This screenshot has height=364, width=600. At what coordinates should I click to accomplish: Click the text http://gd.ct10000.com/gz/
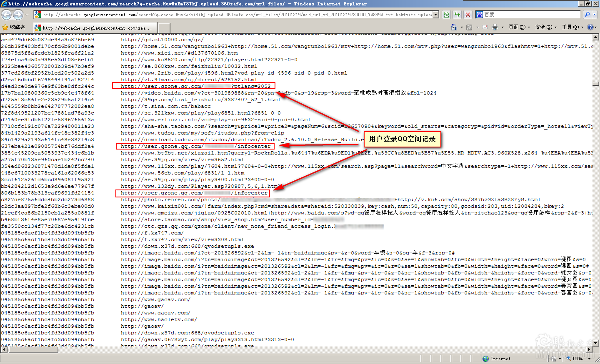coord(162,40)
